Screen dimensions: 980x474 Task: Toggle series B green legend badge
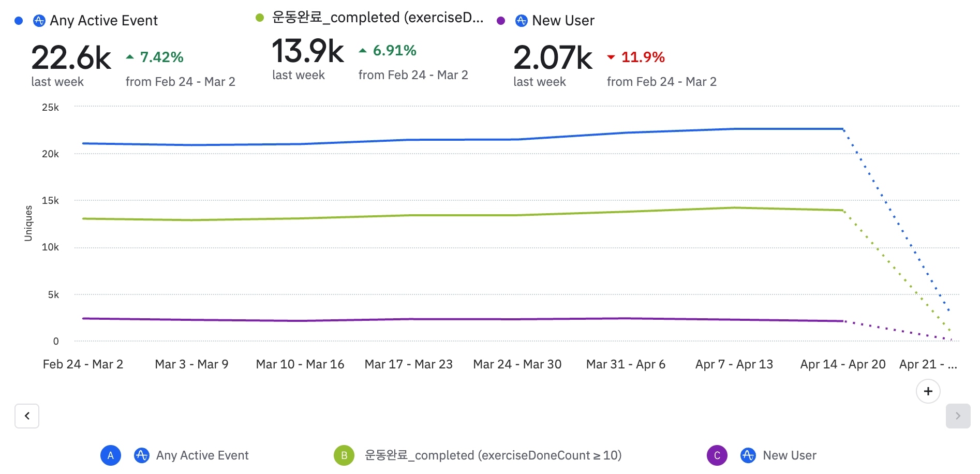344,455
